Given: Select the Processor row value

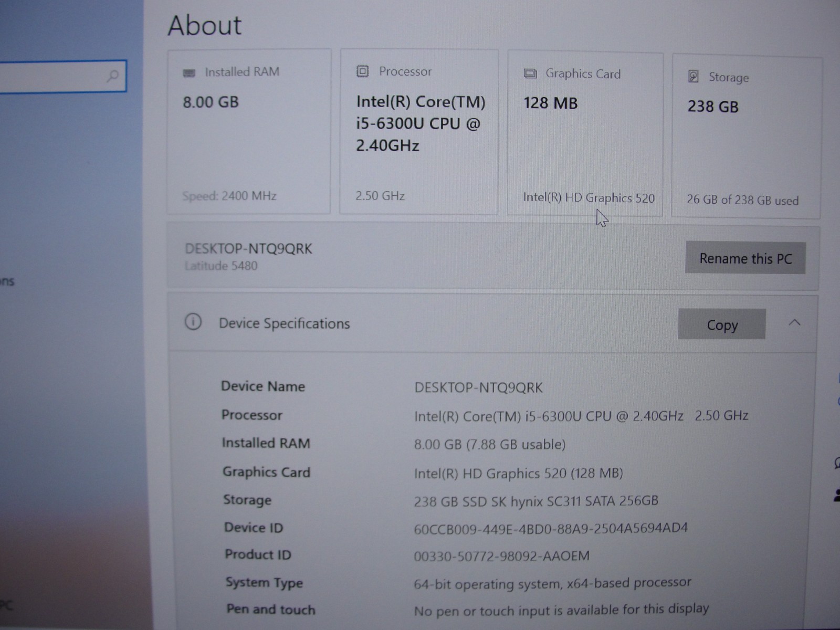Looking at the screenshot, I should (581, 416).
